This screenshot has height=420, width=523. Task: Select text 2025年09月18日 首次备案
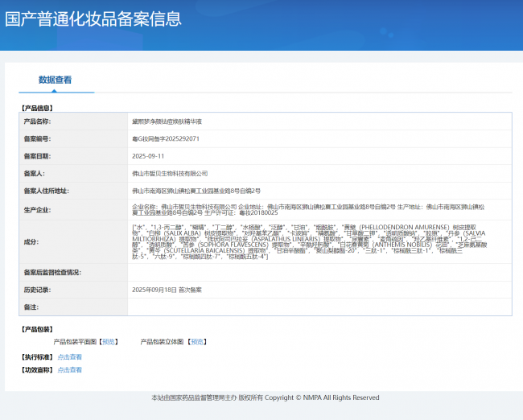pyautogui.click(x=167, y=290)
